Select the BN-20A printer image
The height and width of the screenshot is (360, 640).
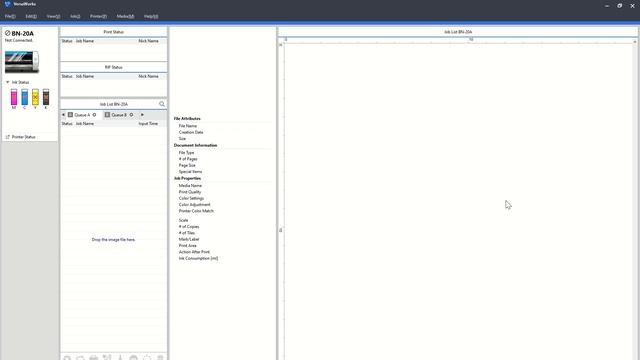22,62
